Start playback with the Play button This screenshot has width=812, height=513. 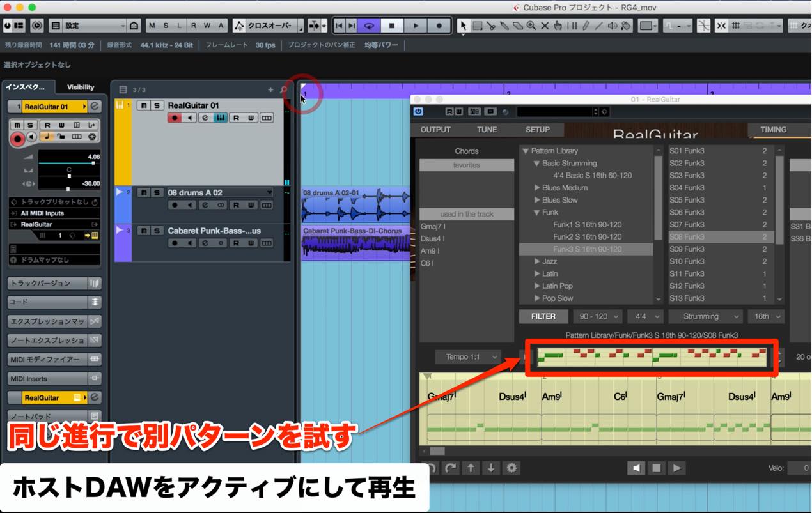(x=416, y=26)
